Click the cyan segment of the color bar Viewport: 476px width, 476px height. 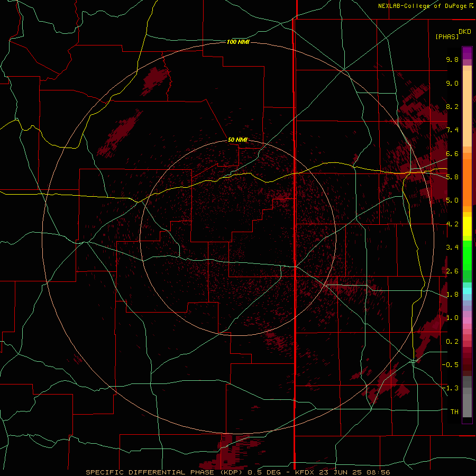click(467, 290)
